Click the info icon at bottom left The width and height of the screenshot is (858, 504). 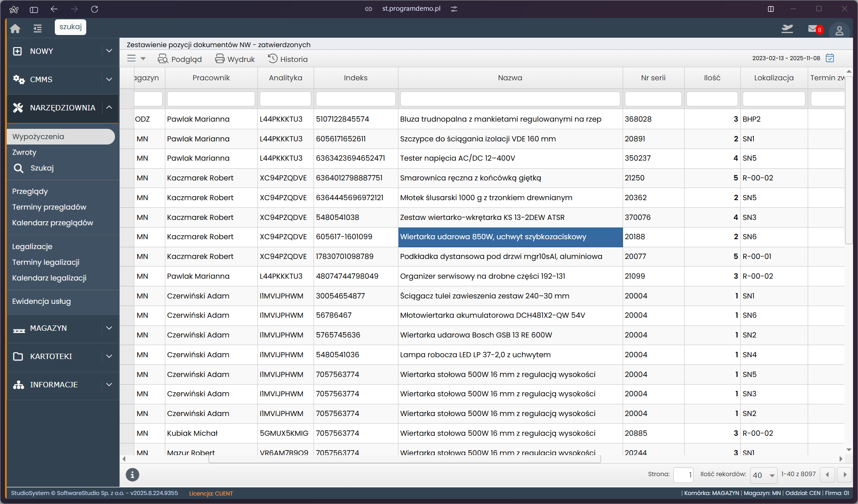pyautogui.click(x=132, y=474)
